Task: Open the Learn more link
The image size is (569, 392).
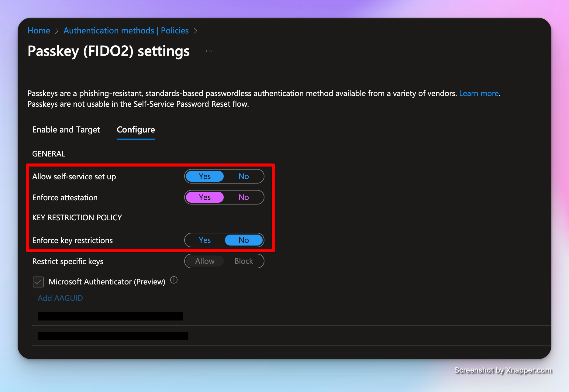Action: tap(479, 94)
